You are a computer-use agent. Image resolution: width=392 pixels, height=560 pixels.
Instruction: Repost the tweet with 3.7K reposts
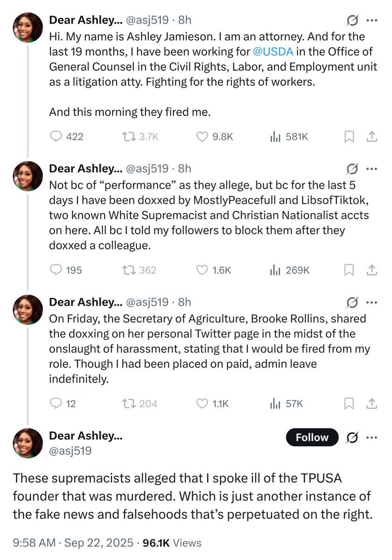[127, 136]
